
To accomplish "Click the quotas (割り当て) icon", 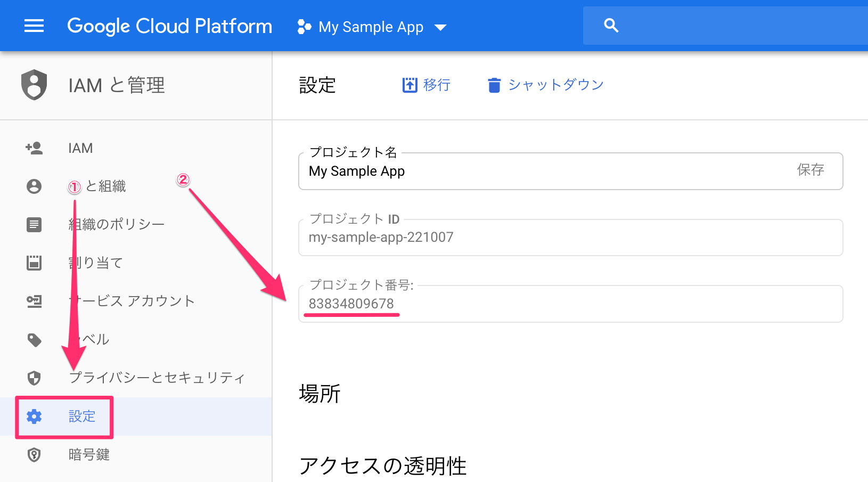I will pyautogui.click(x=34, y=263).
